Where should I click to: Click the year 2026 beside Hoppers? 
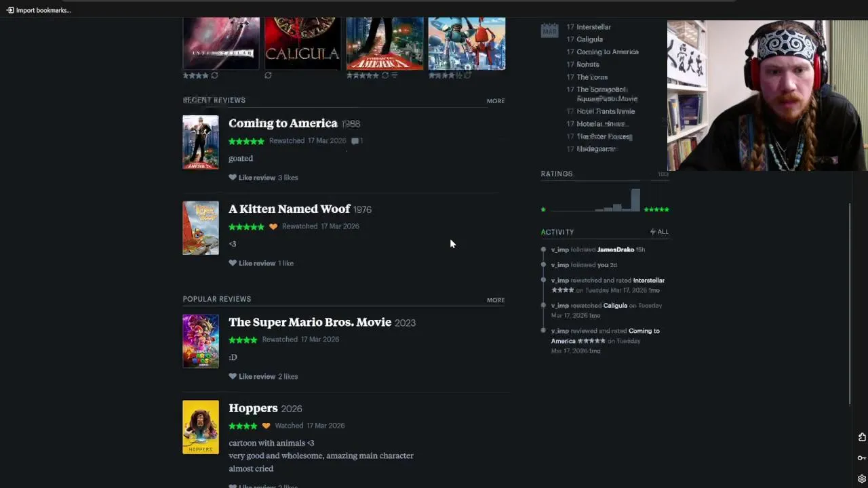pos(292,409)
